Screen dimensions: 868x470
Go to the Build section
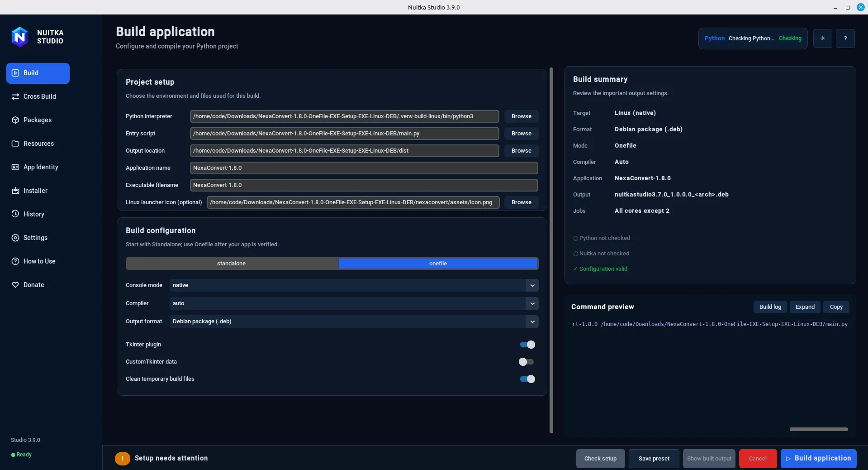38,73
